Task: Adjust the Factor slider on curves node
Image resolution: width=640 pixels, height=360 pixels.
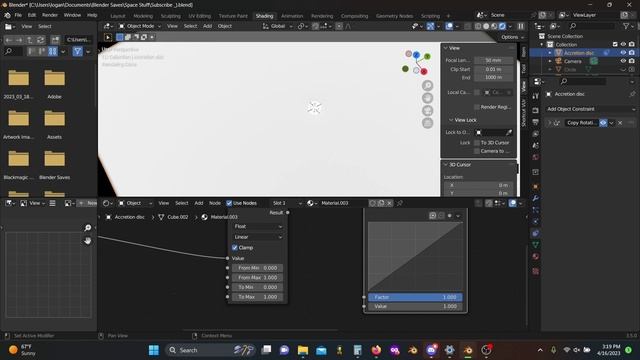Action: [x=415, y=298]
